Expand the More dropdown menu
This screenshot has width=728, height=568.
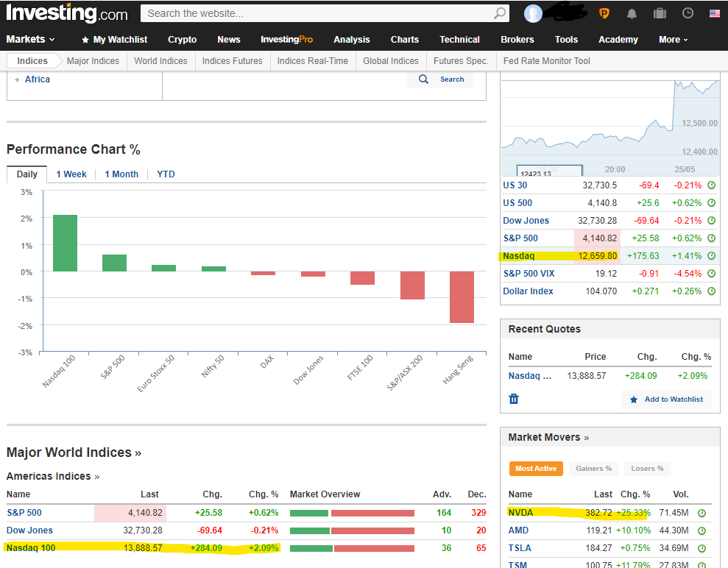(x=674, y=40)
